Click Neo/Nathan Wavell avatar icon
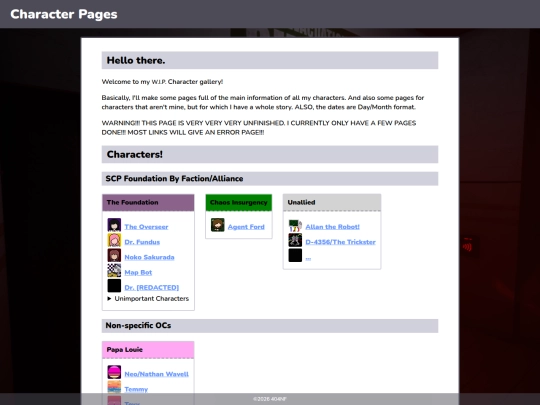The width and height of the screenshot is (540, 405). point(114,372)
